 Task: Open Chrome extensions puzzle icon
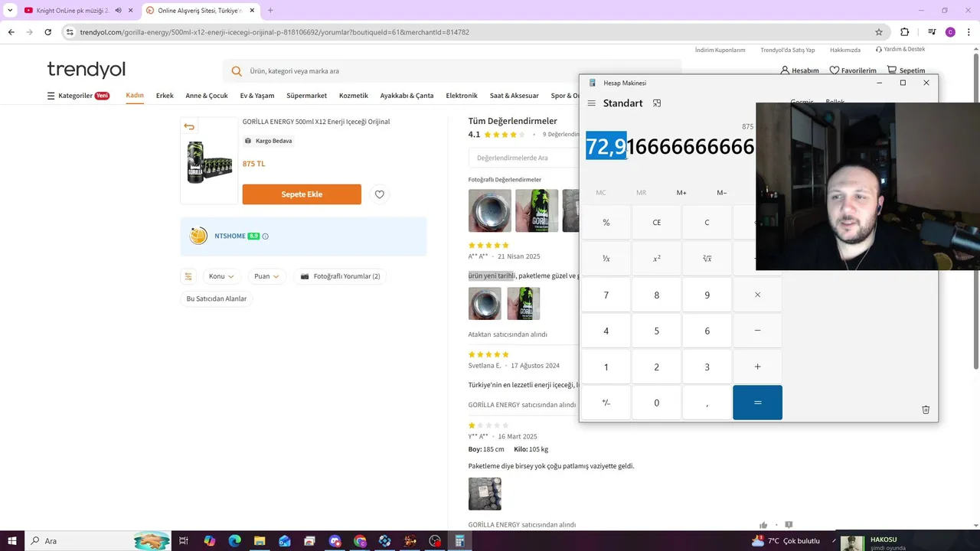[x=905, y=32]
